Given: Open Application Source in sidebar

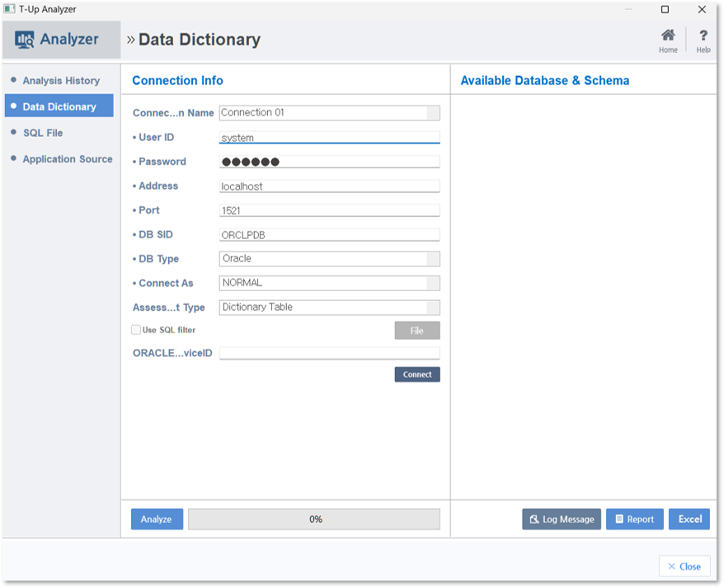Looking at the screenshot, I should pos(68,159).
